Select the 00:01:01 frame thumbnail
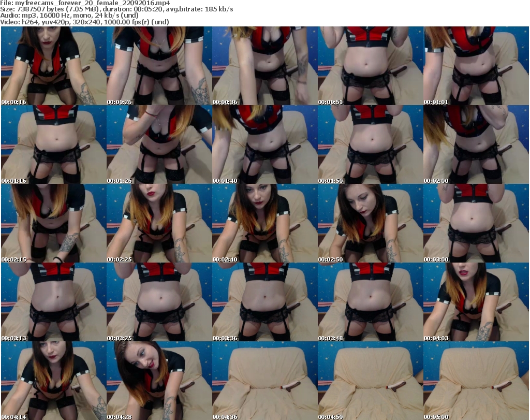 tap(476, 66)
